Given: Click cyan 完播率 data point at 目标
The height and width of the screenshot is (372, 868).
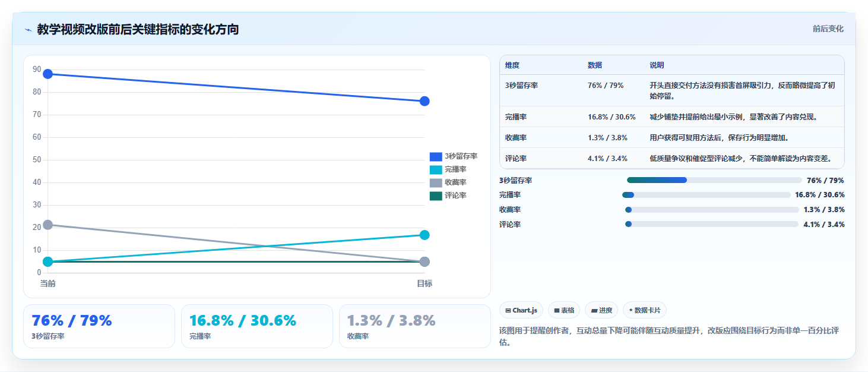Looking at the screenshot, I should click(x=425, y=235).
